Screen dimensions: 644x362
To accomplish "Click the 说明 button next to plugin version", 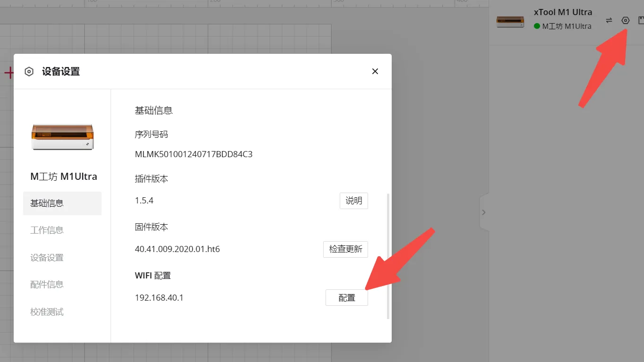I will 354,201.
